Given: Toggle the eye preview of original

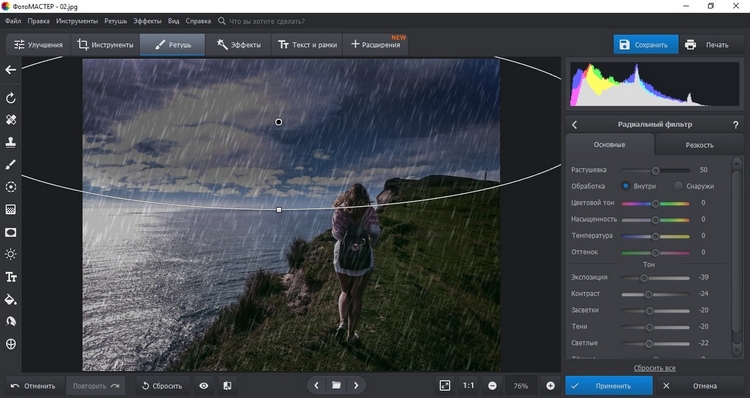Looking at the screenshot, I should point(204,386).
